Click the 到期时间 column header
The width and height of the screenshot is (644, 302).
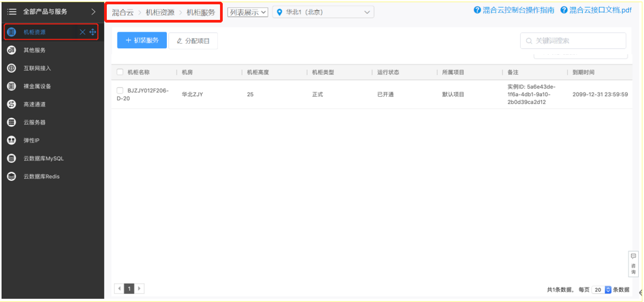point(583,72)
